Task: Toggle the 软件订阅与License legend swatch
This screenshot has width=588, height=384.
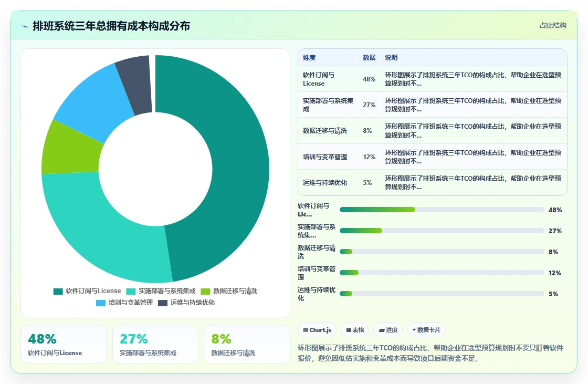Action: coord(58,292)
